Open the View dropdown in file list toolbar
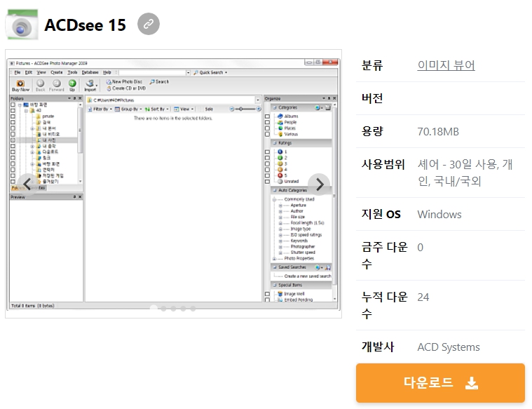This screenshot has width=532, height=409. coord(184,109)
